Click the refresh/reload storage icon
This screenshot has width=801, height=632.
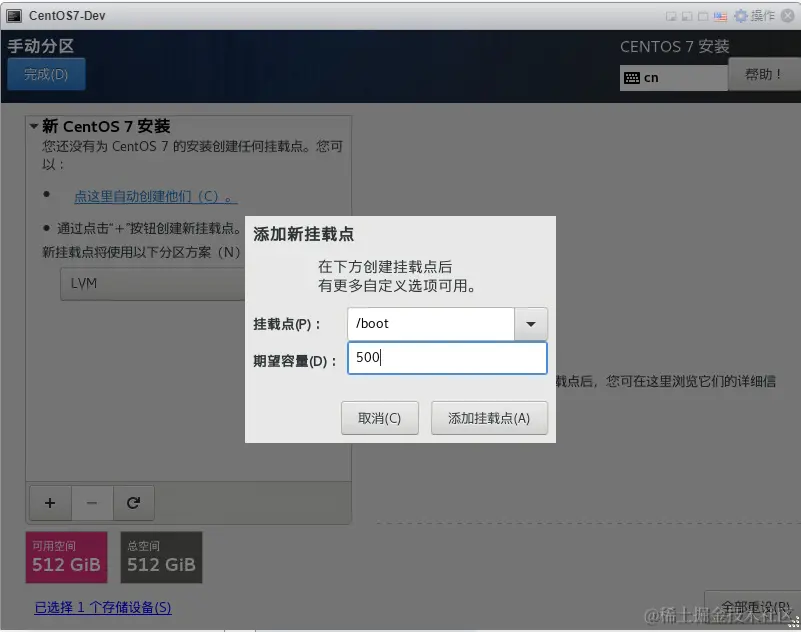coord(133,503)
